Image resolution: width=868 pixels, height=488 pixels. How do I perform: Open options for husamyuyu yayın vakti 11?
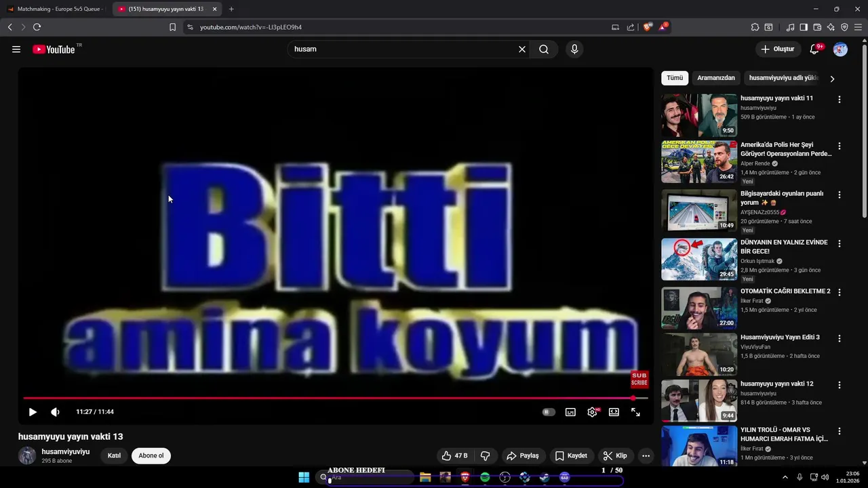pyautogui.click(x=840, y=100)
